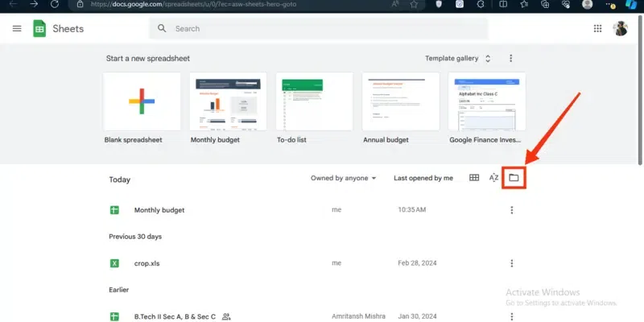Click the Previous 30 days heading
644x322 pixels.
pos(135,237)
